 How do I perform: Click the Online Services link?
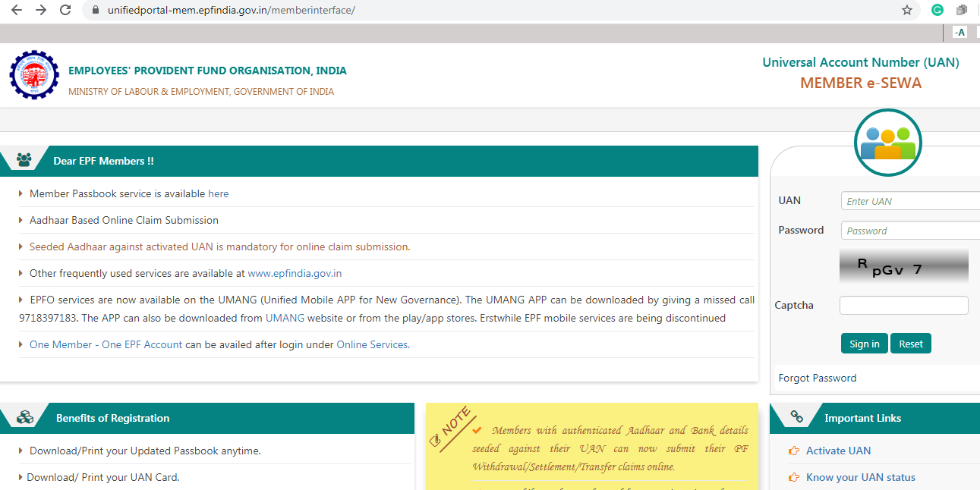point(373,344)
